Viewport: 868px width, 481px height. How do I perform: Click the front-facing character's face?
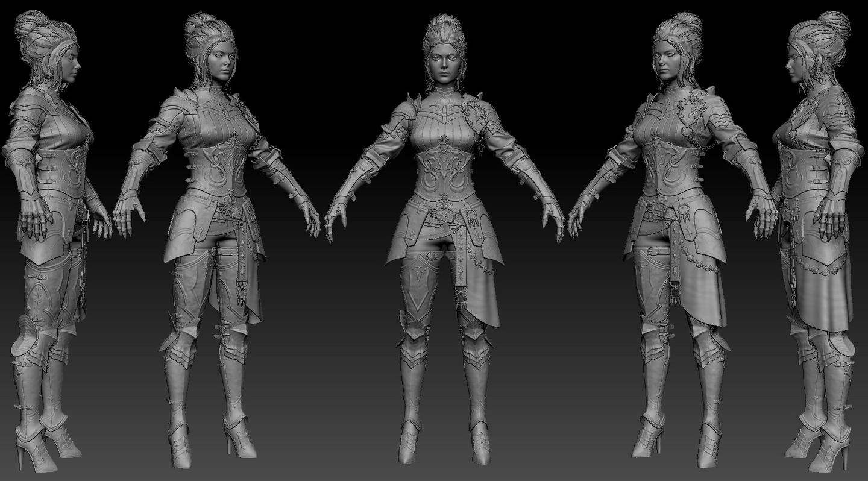pyautogui.click(x=444, y=63)
